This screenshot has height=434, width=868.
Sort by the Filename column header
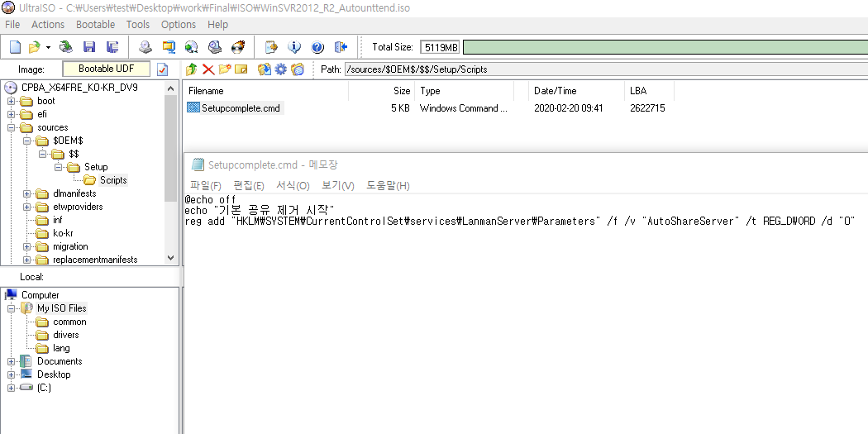(265, 91)
